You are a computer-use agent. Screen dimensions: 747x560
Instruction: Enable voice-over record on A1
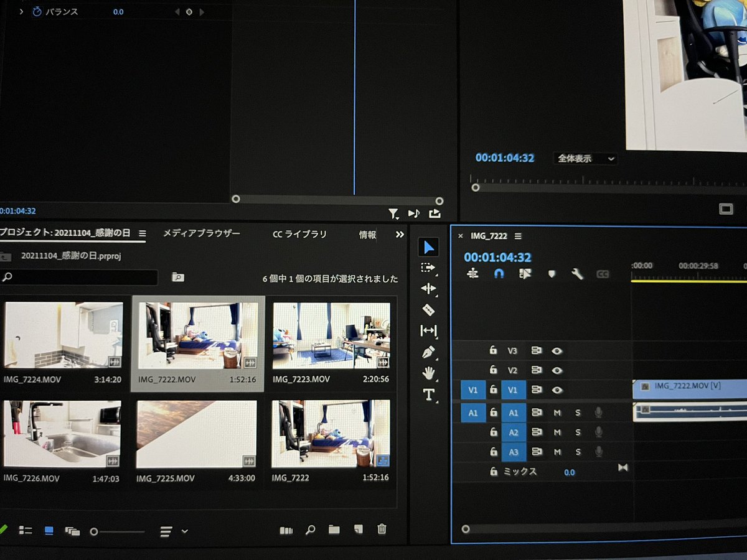click(599, 412)
